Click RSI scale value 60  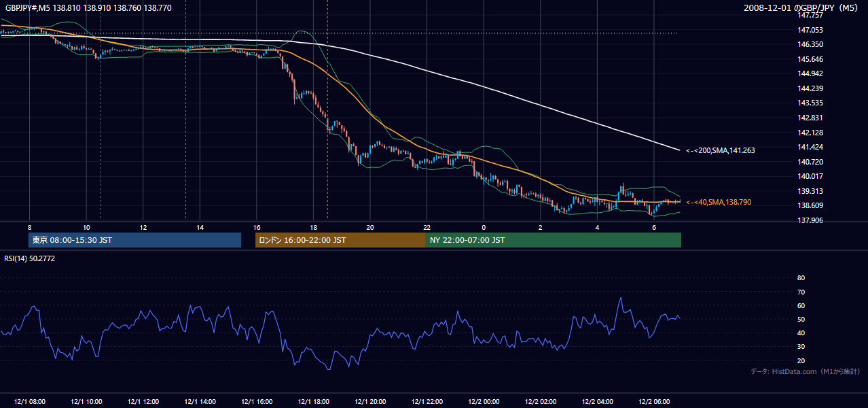click(801, 305)
